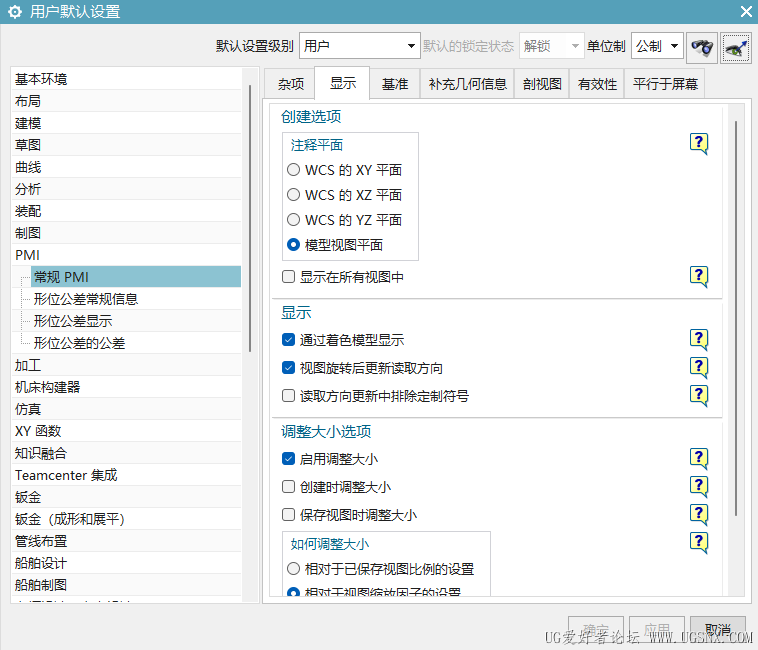The image size is (758, 650).
Task: Switch to 平行于屏幕 tab
Action: (665, 84)
